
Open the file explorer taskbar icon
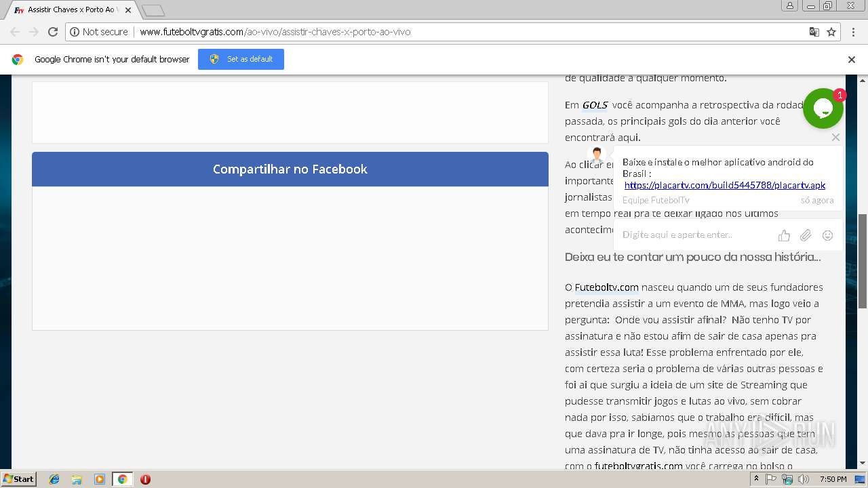77,479
